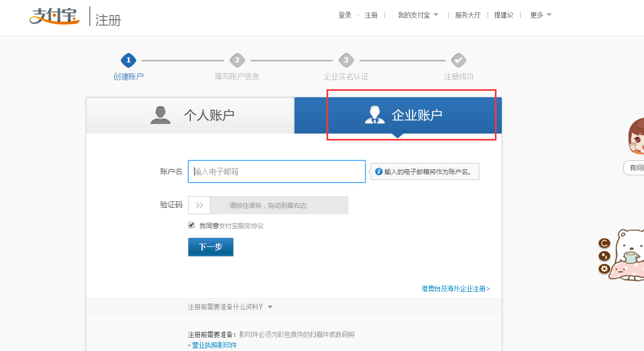Click the 有问 help bubble button
The height and width of the screenshot is (351, 644).
[634, 168]
